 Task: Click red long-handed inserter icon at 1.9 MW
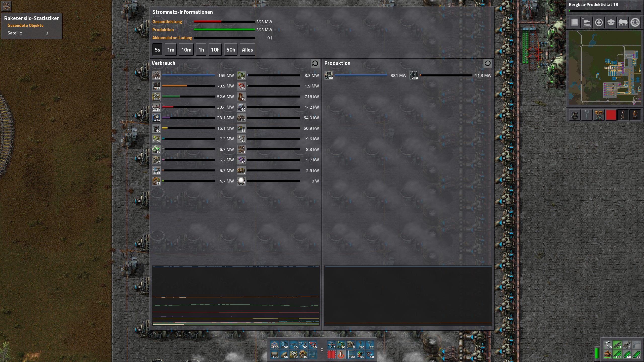(241, 86)
